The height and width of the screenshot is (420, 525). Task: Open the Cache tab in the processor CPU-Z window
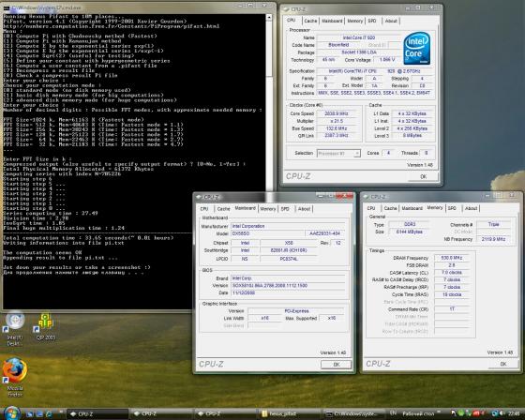pyautogui.click(x=310, y=21)
